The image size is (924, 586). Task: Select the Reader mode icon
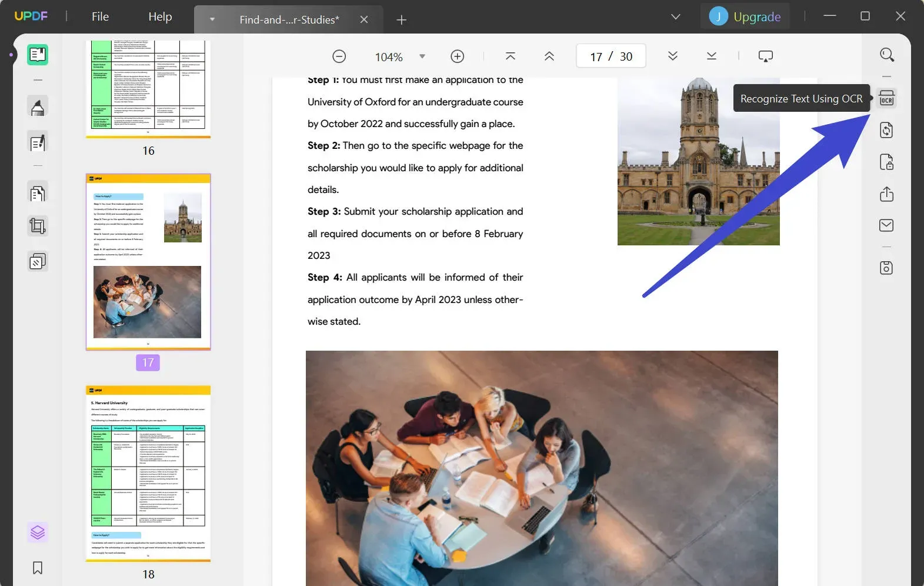pyautogui.click(x=38, y=55)
